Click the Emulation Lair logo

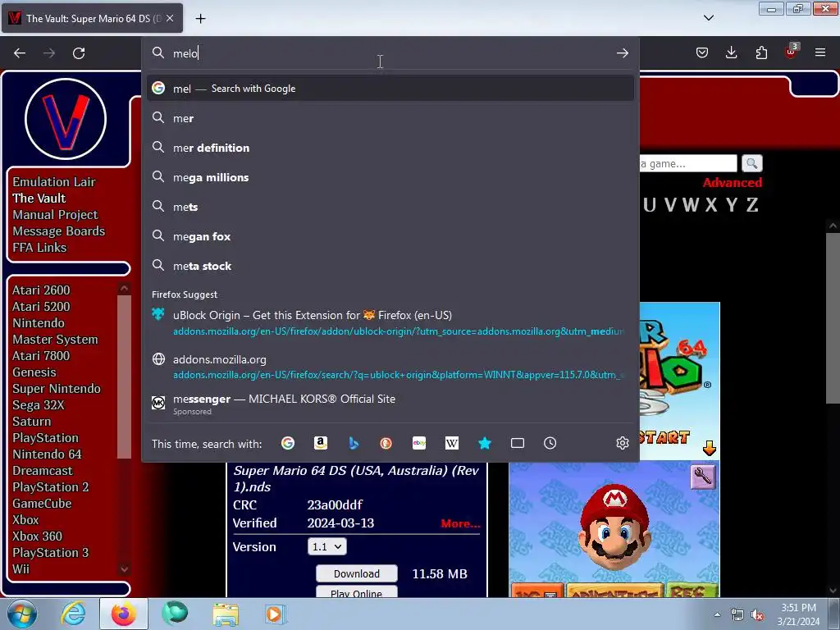coord(66,118)
